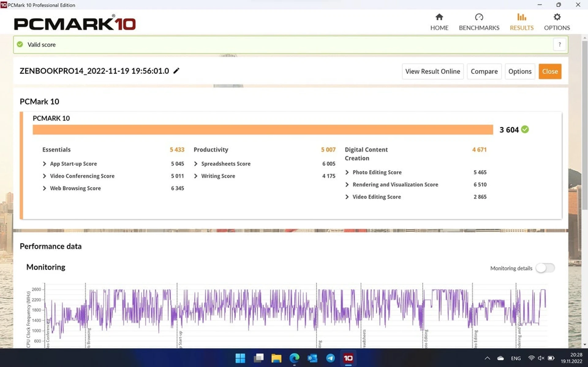The height and width of the screenshot is (367, 588).
Task: Click Spreadsheets score value 6 005
Action: pyautogui.click(x=329, y=164)
